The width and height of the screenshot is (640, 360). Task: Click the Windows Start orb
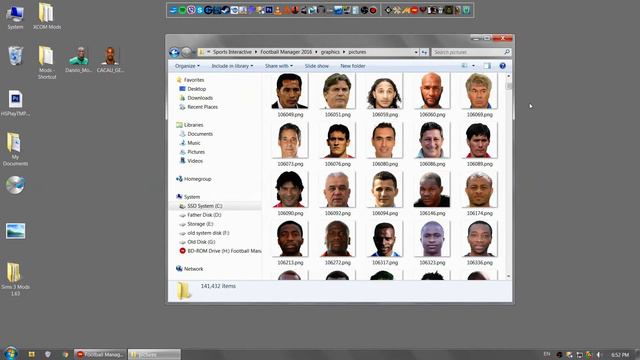(x=10, y=353)
